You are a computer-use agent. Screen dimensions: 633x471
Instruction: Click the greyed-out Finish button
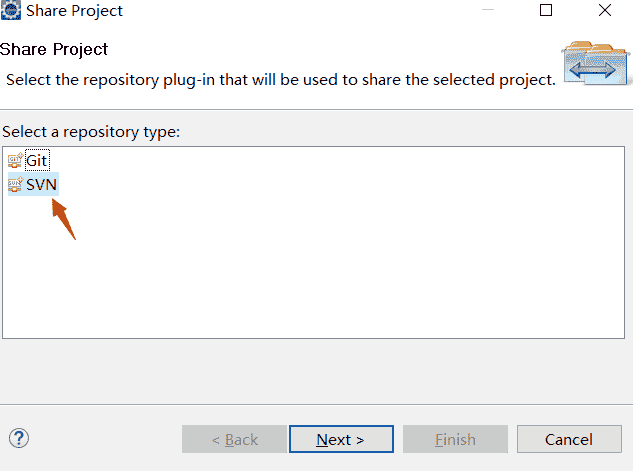455,439
